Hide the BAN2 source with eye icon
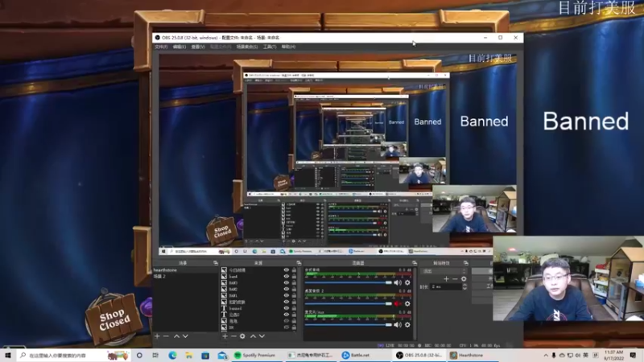 (287, 289)
